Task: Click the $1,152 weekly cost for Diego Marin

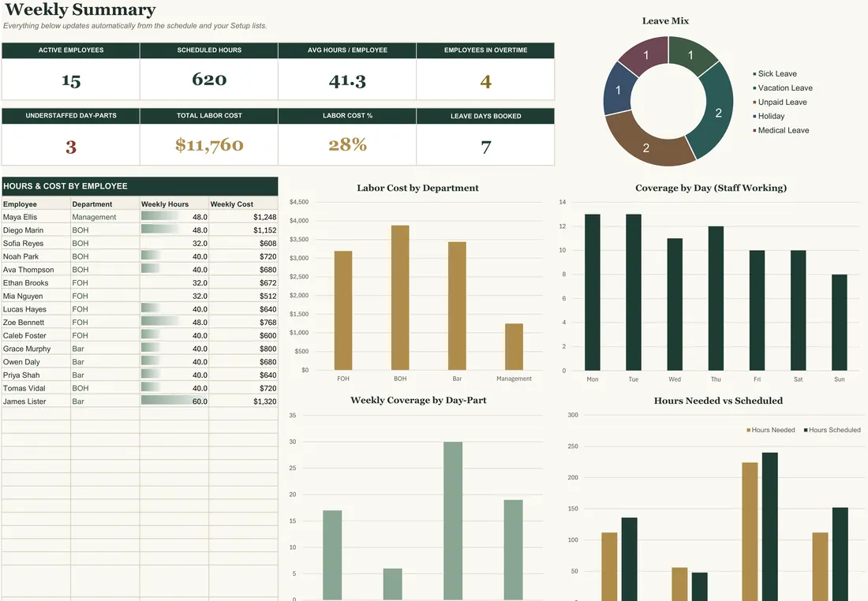Action: tap(244, 230)
